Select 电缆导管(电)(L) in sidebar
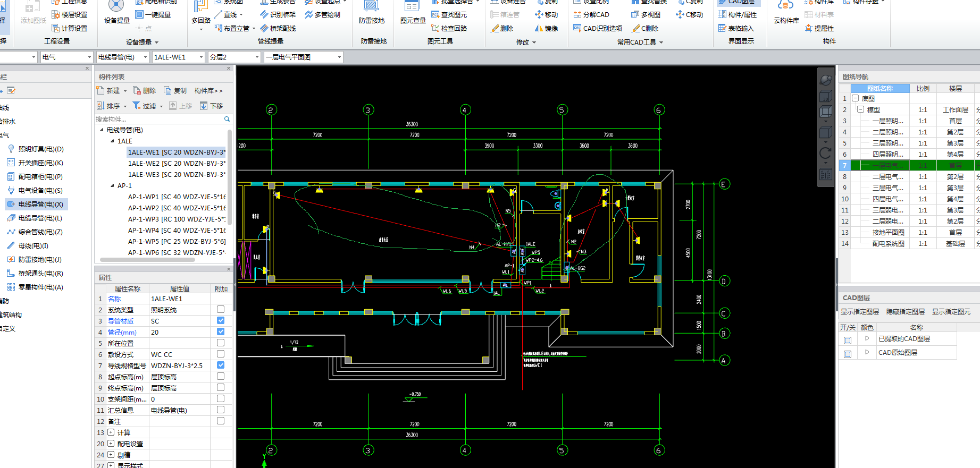Image resolution: width=980 pixels, height=468 pixels. click(35, 218)
